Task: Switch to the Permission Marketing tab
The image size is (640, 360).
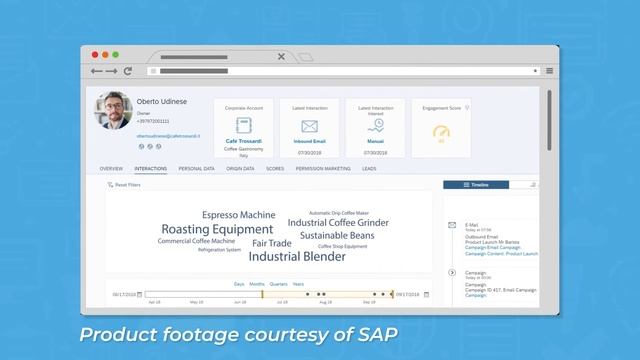Action: coord(323,169)
